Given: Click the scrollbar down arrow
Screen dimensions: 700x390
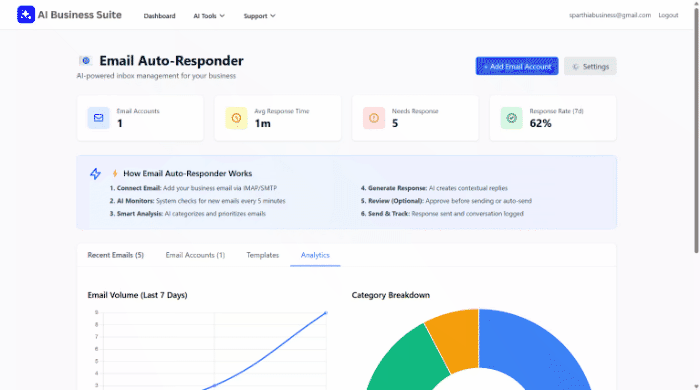Looking at the screenshot, I should [x=696, y=386].
